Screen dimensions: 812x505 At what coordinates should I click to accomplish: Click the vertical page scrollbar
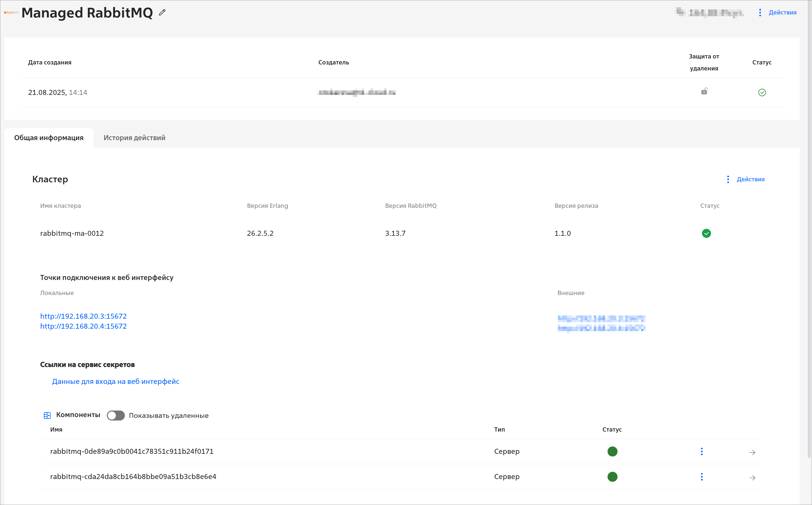tap(809, 234)
